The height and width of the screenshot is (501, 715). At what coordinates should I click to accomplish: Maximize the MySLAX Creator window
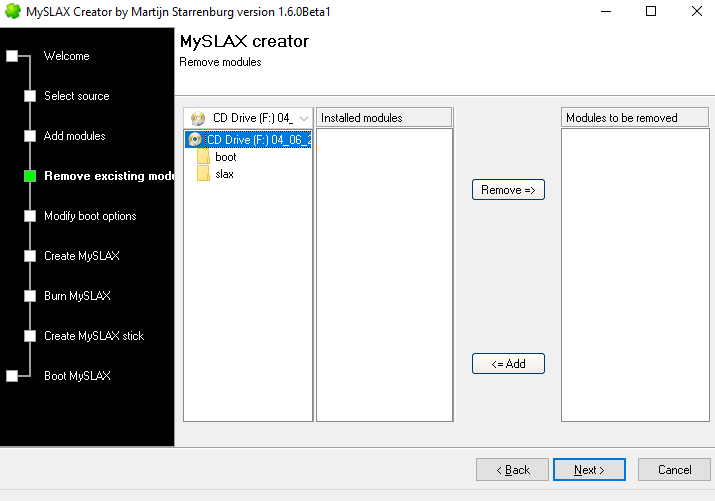(x=651, y=11)
